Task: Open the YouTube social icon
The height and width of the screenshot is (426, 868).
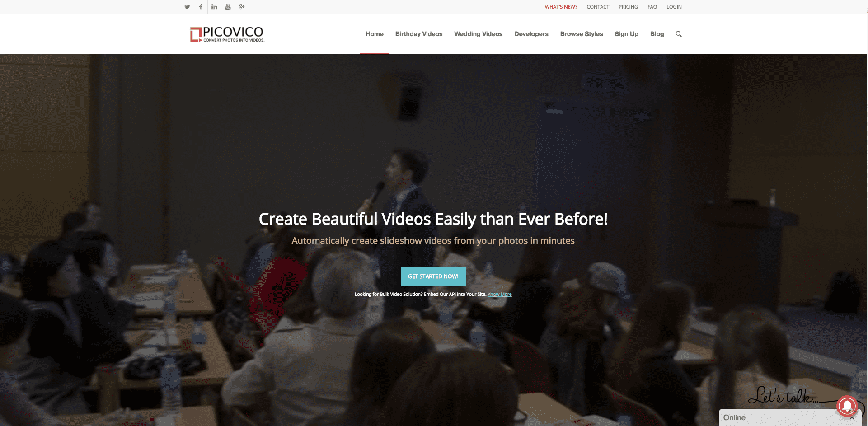Action: pos(228,7)
